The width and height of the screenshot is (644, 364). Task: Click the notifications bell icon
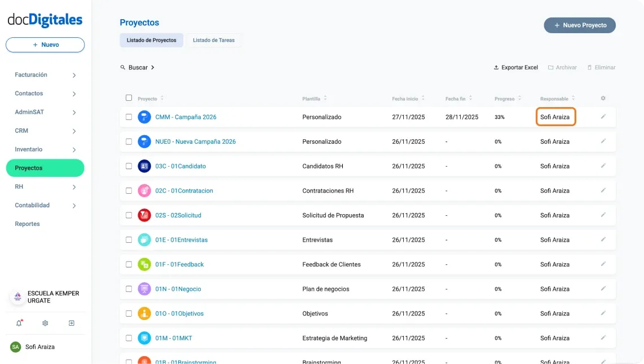[x=19, y=323]
